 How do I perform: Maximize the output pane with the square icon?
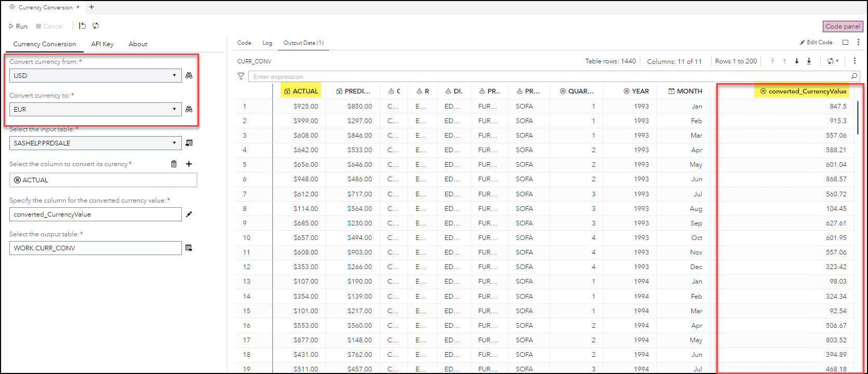point(846,43)
